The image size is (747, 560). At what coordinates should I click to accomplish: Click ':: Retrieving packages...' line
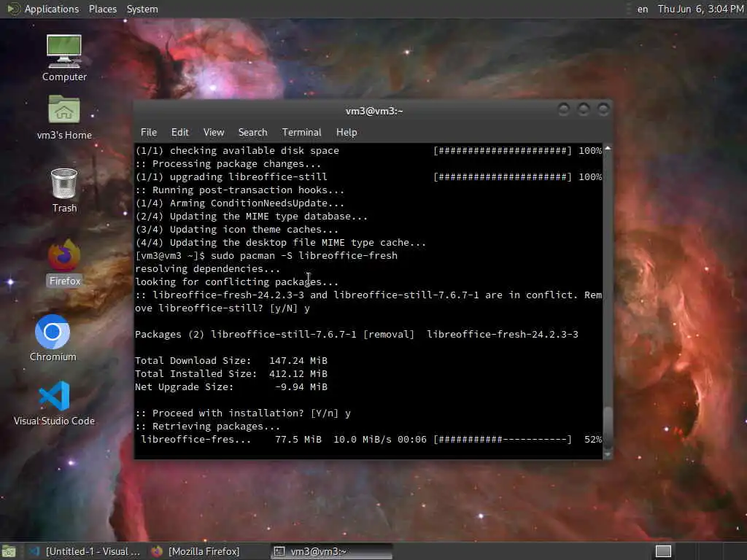click(208, 426)
